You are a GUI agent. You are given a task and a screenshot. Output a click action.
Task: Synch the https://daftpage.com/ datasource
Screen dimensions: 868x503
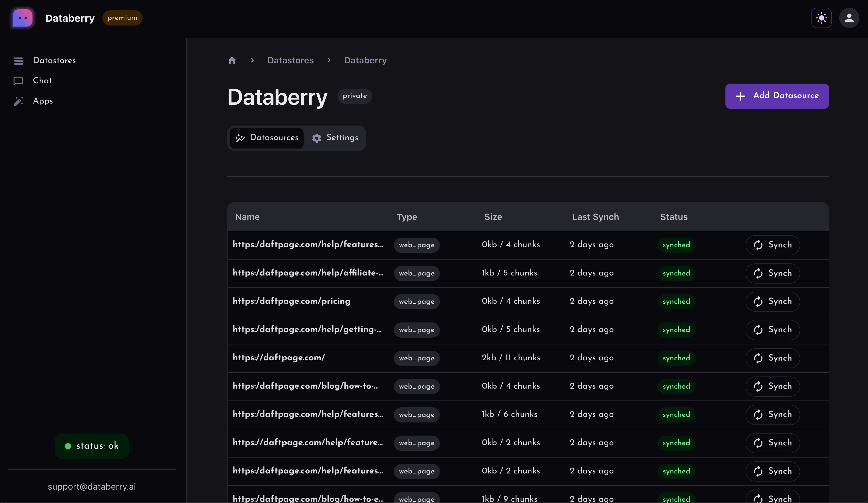pyautogui.click(x=772, y=358)
